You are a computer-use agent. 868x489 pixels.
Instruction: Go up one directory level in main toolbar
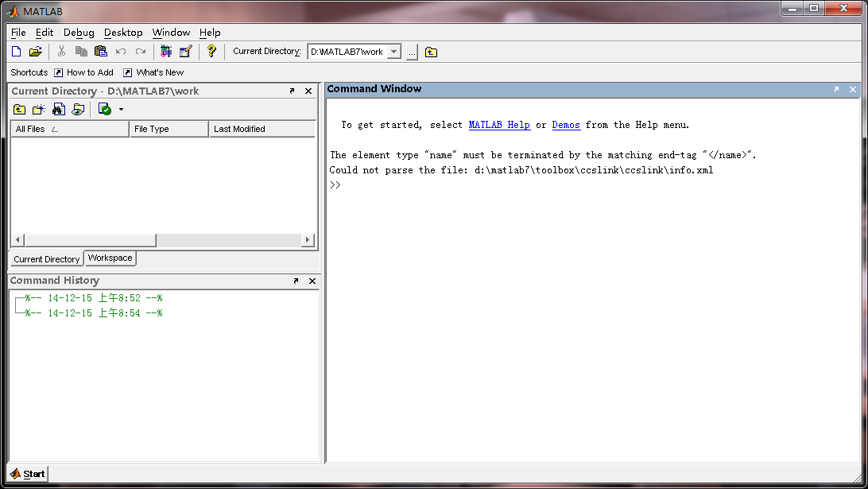pyautogui.click(x=431, y=52)
